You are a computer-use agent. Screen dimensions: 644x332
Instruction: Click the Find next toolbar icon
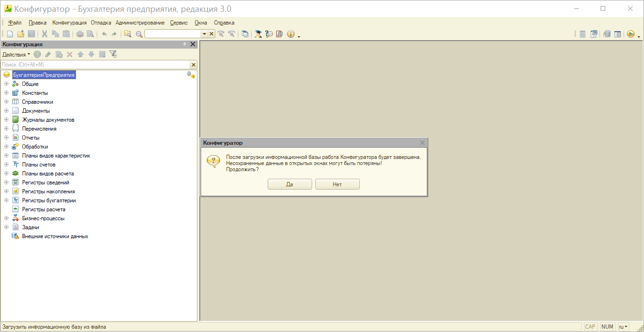tap(221, 34)
